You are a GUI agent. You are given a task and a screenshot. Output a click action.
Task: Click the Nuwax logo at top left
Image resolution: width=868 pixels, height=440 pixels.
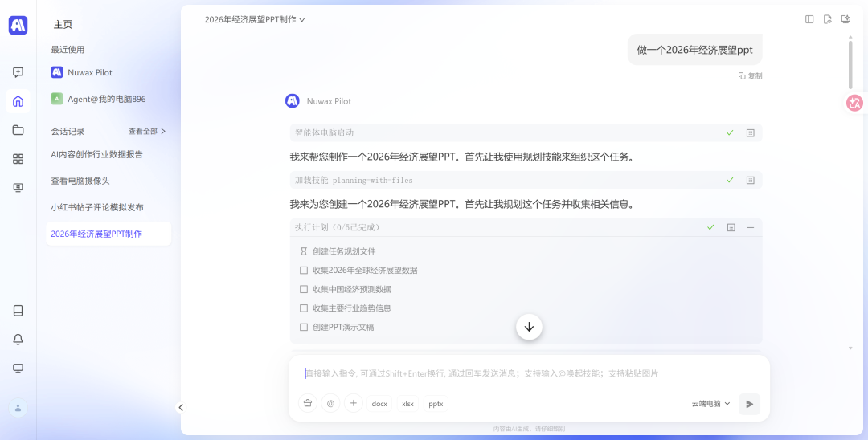click(x=18, y=25)
